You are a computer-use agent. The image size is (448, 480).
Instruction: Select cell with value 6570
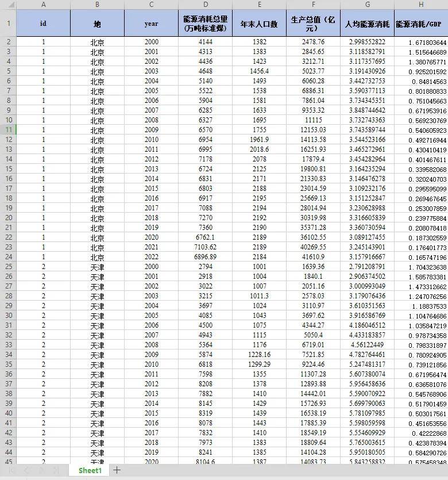coord(206,130)
